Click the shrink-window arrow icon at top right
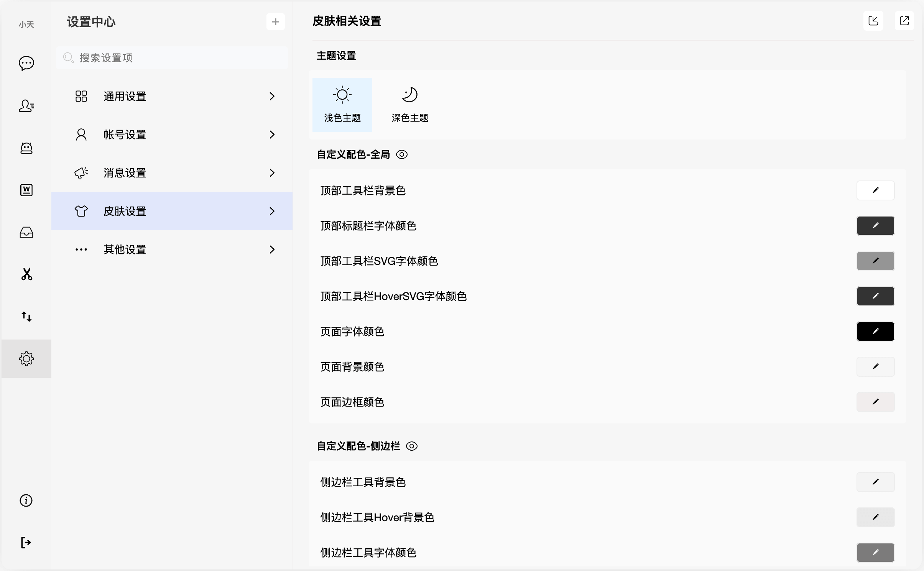Viewport: 924px width, 571px height. [873, 21]
